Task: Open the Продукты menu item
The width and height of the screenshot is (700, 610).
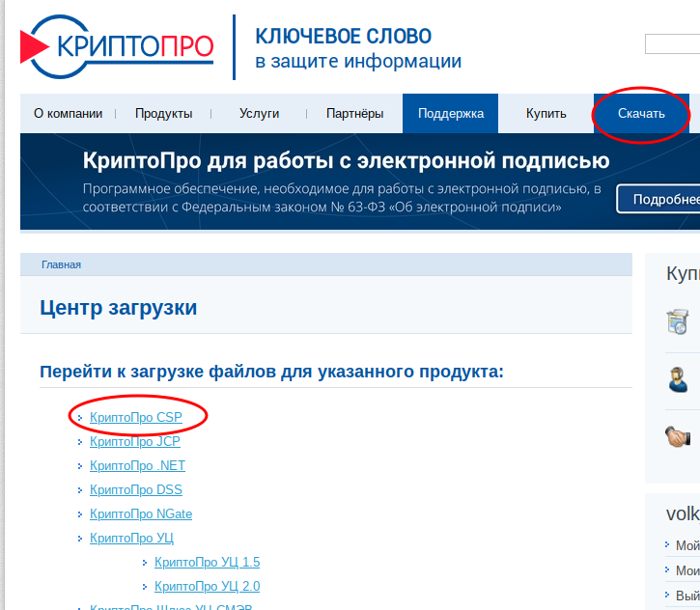Action: pyautogui.click(x=163, y=114)
